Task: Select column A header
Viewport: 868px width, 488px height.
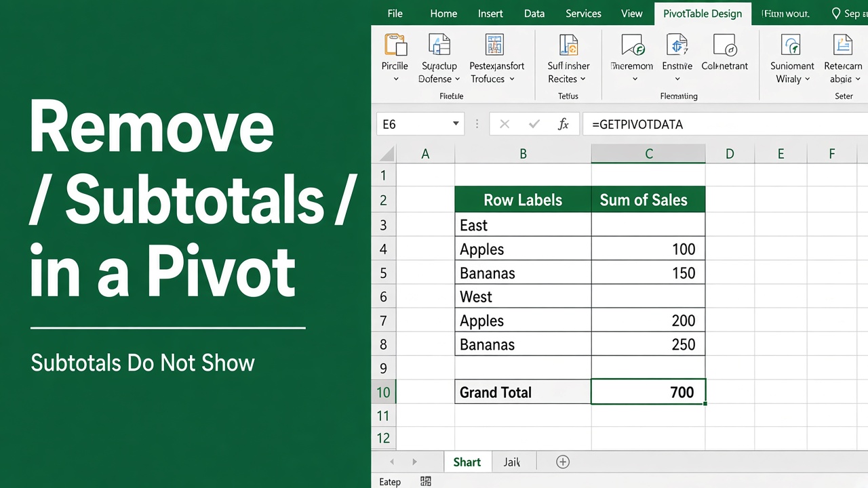Action: 425,154
